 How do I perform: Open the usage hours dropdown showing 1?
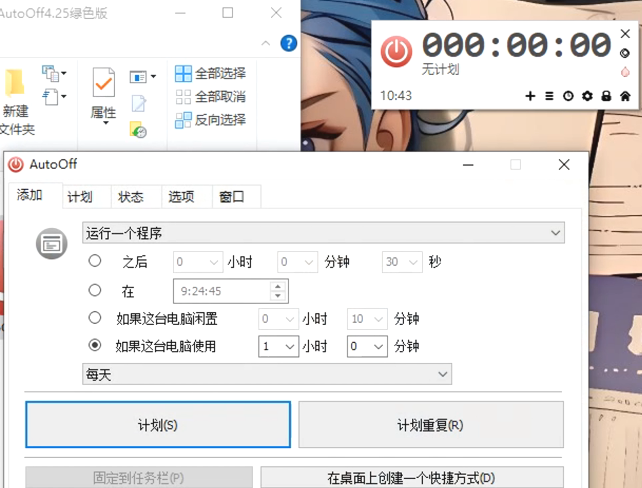pyautogui.click(x=278, y=346)
